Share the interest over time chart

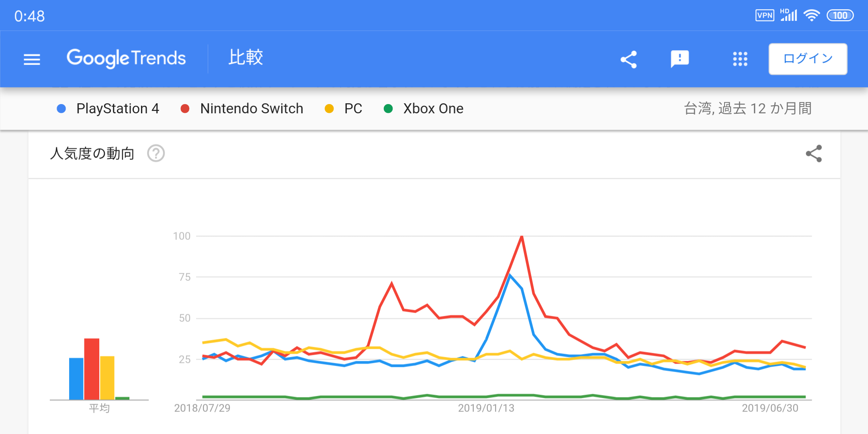(x=814, y=154)
